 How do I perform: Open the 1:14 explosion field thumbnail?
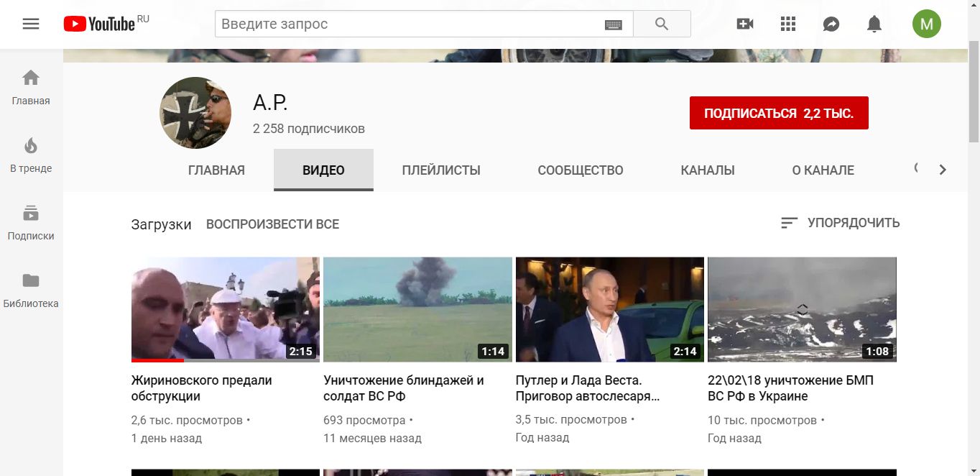tap(417, 309)
